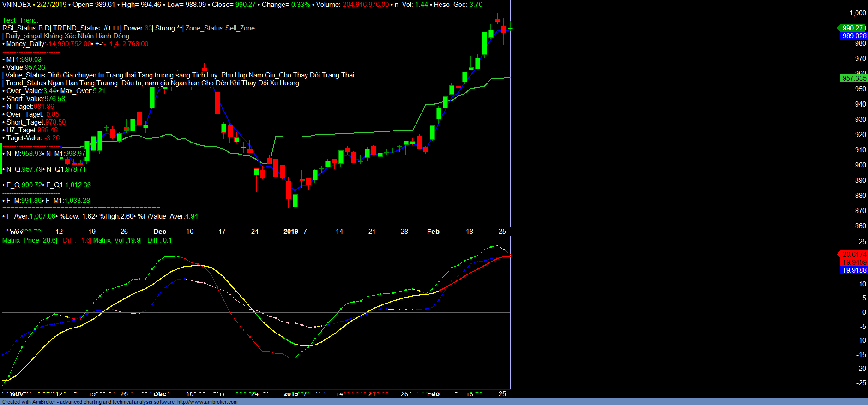The height and width of the screenshot is (405, 868).
Task: Select the Zone_Status:Sell_Zone text
Action: [x=220, y=28]
